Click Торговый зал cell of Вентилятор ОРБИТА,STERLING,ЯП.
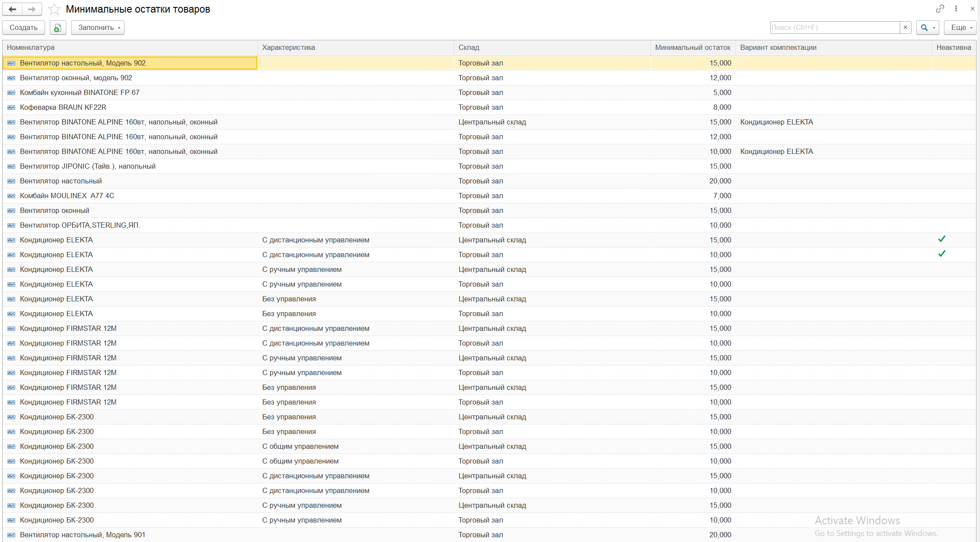Viewport: 980px width, 542px height. click(481, 225)
